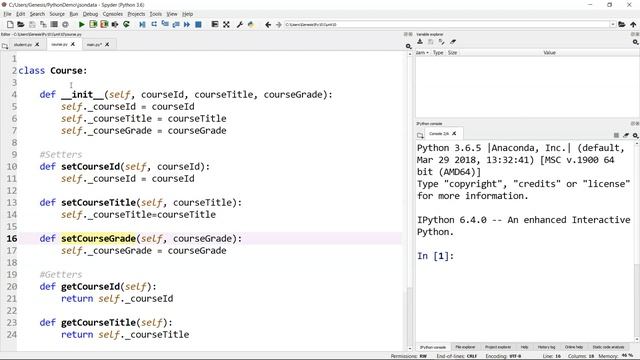This screenshot has height=360, width=640.
Task: Open file using the folder toolbar icon
Action: point(21,24)
